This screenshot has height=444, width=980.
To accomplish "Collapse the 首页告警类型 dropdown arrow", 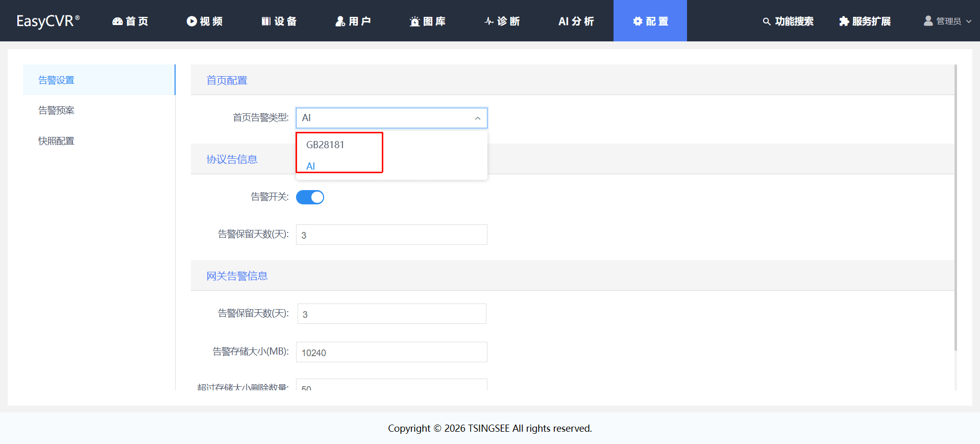I will [x=478, y=118].
